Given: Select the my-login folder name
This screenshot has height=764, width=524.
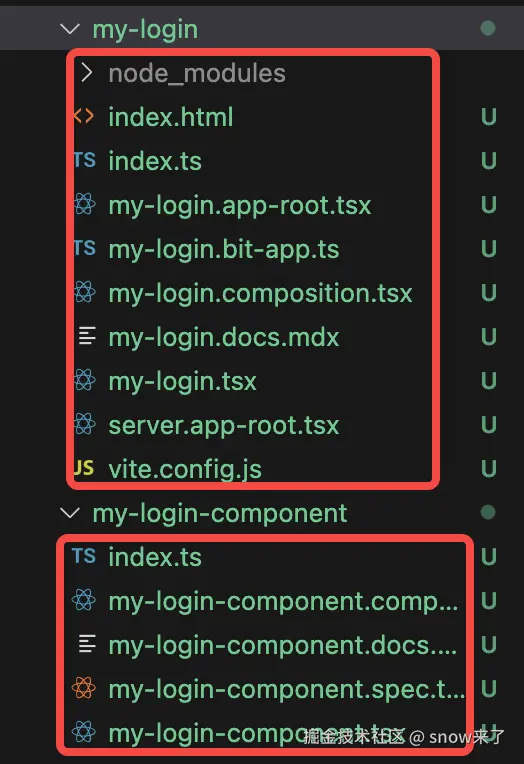Looking at the screenshot, I should coord(145,29).
